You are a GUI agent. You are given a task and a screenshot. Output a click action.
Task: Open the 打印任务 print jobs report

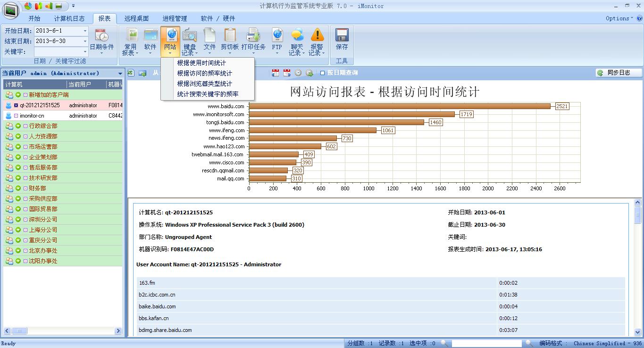(253, 41)
